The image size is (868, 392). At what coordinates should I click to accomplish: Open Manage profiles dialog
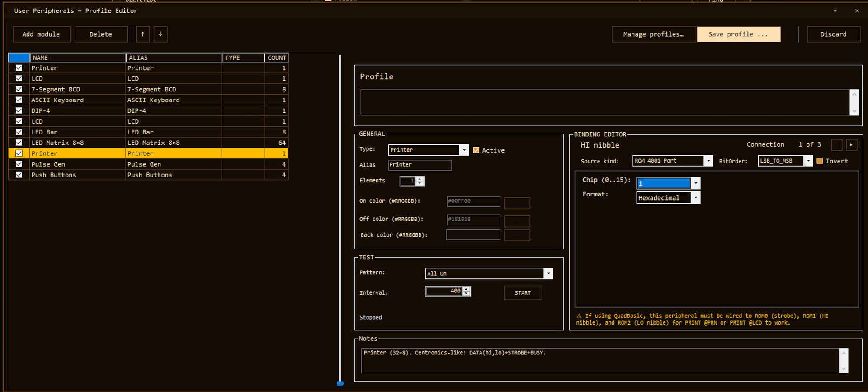[653, 34]
